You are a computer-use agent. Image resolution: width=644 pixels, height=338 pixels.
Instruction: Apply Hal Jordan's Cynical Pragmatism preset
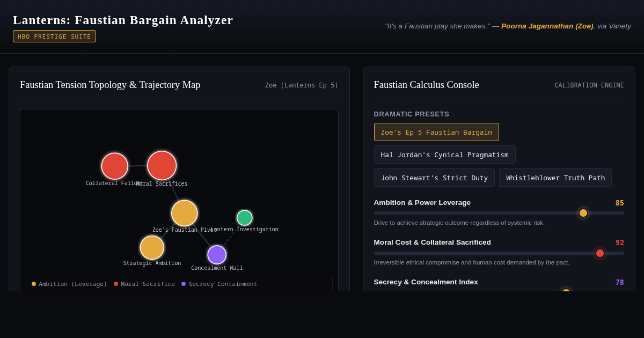coord(444,155)
